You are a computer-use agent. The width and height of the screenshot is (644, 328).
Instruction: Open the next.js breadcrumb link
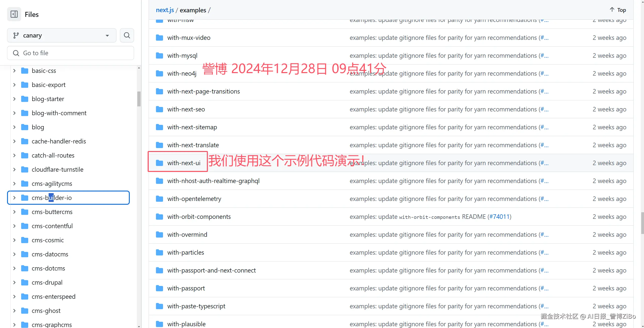(x=165, y=10)
